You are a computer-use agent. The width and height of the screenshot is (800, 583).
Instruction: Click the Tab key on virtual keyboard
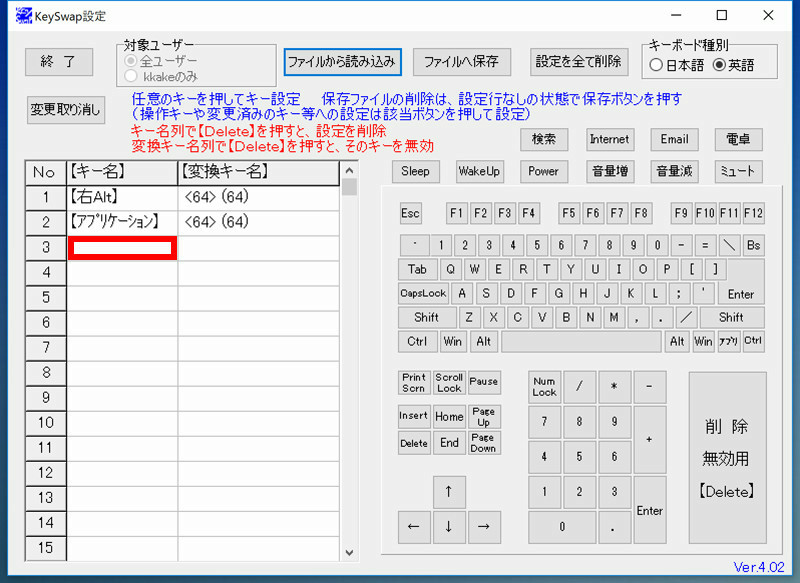[x=417, y=269]
